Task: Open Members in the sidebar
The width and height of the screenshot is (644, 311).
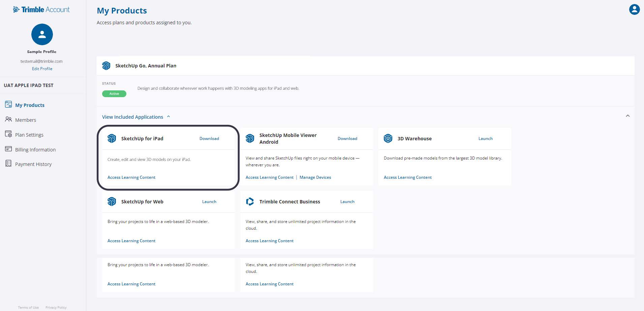Action: 25,120
